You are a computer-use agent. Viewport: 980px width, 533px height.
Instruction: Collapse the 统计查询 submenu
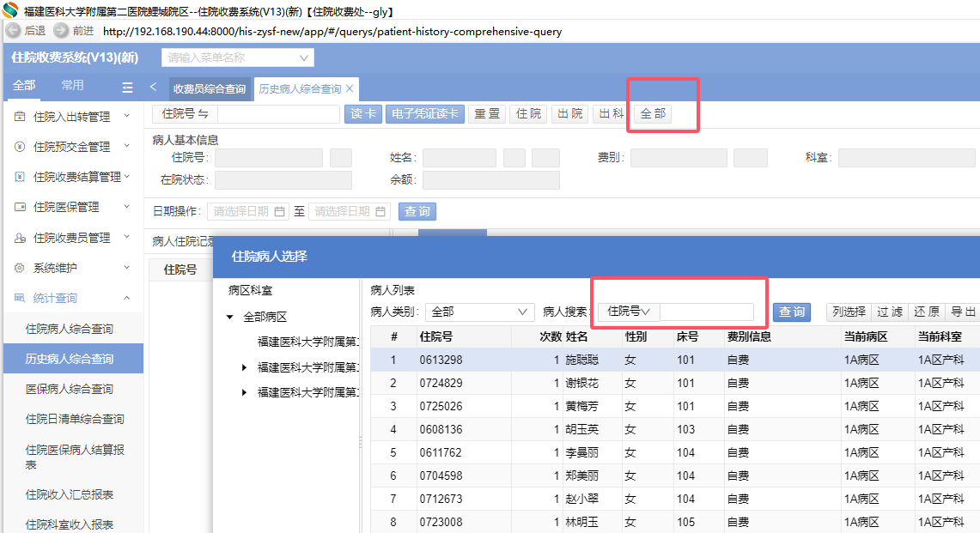click(127, 298)
